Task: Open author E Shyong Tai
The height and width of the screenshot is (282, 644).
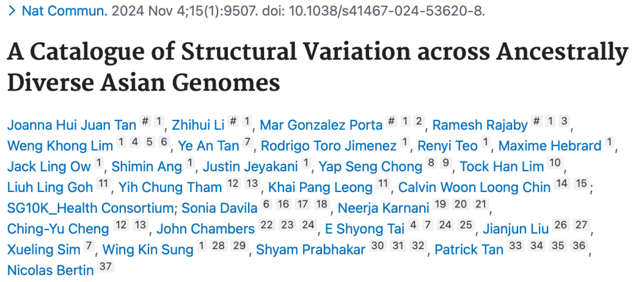Action: [x=364, y=228]
